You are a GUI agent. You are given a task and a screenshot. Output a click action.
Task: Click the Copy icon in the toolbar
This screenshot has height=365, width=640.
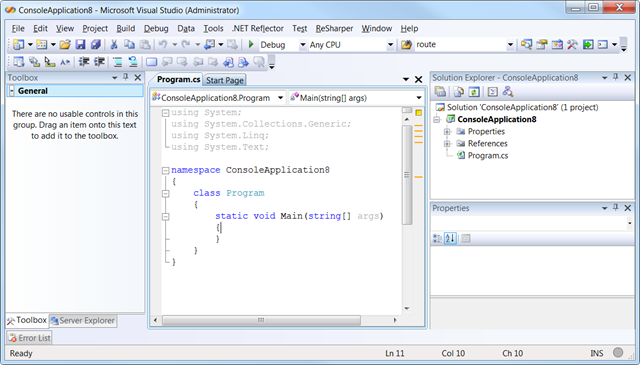(x=129, y=45)
